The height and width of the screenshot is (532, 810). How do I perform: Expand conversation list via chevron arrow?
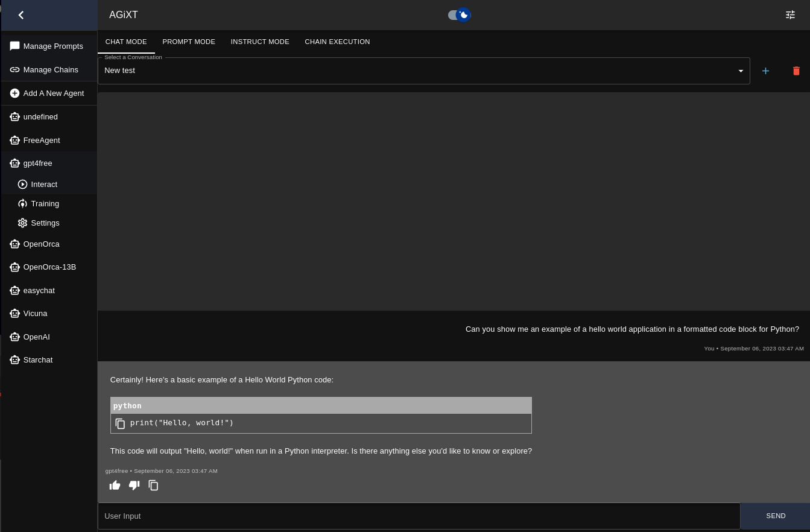741,71
